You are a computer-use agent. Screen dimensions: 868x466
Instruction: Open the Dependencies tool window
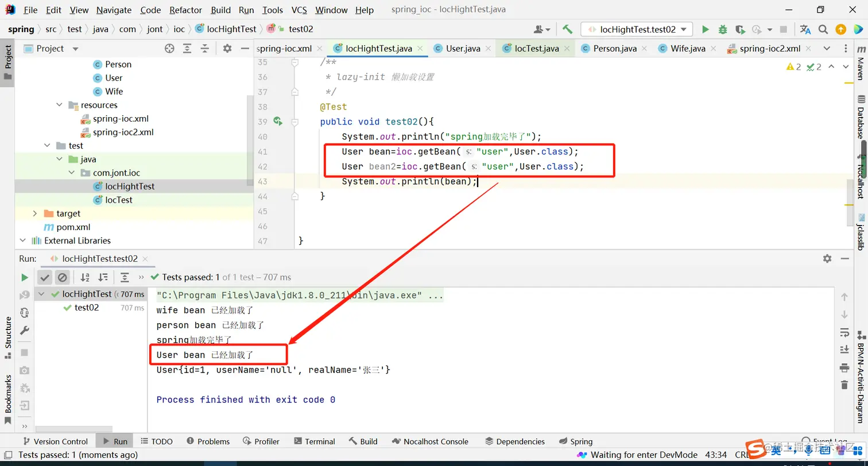click(x=515, y=441)
